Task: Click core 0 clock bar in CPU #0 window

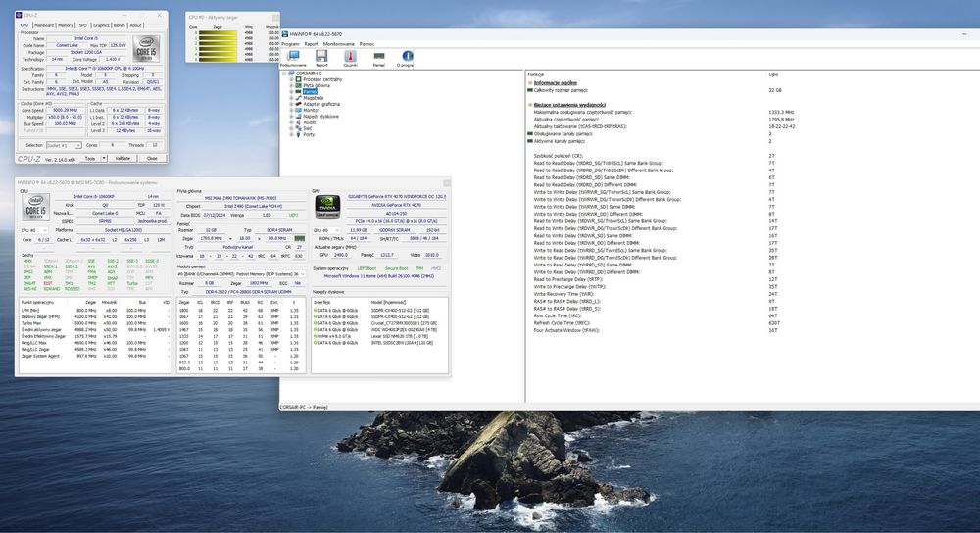Action: pos(218,32)
